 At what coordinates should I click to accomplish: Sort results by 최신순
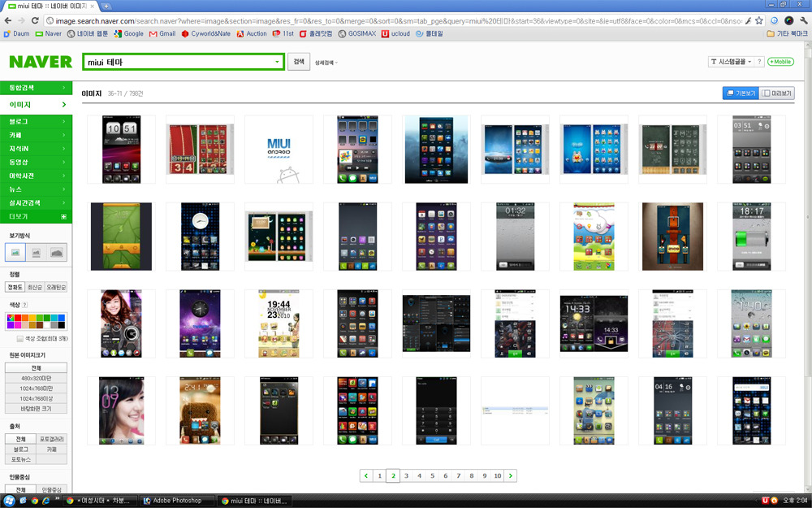click(35, 287)
